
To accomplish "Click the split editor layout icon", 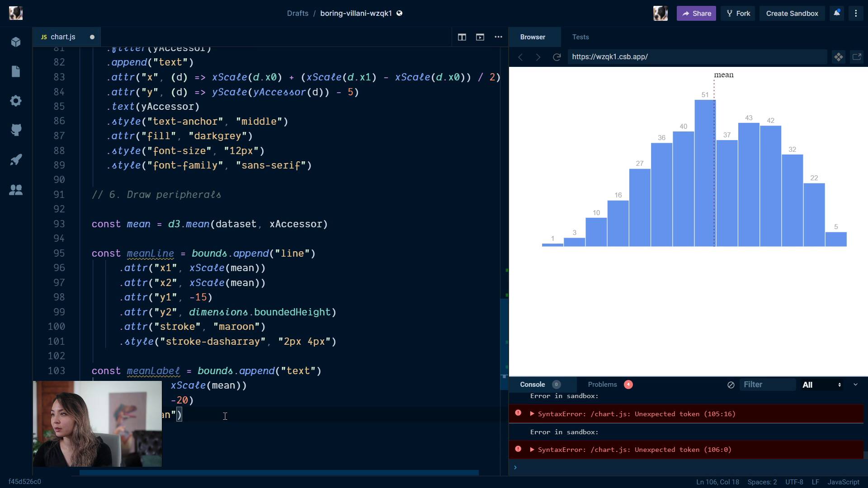I will tap(462, 37).
